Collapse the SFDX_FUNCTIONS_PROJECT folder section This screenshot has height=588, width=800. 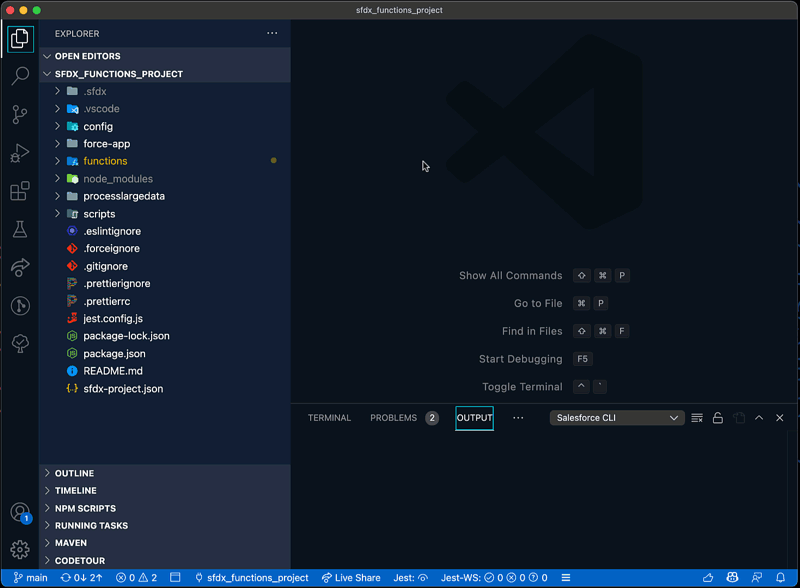pos(165,74)
